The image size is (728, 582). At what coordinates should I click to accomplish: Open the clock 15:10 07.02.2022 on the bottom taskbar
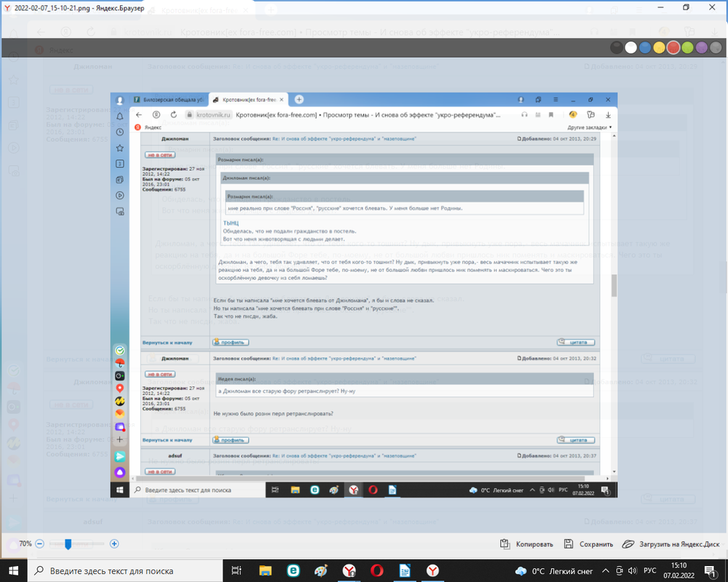(678, 571)
